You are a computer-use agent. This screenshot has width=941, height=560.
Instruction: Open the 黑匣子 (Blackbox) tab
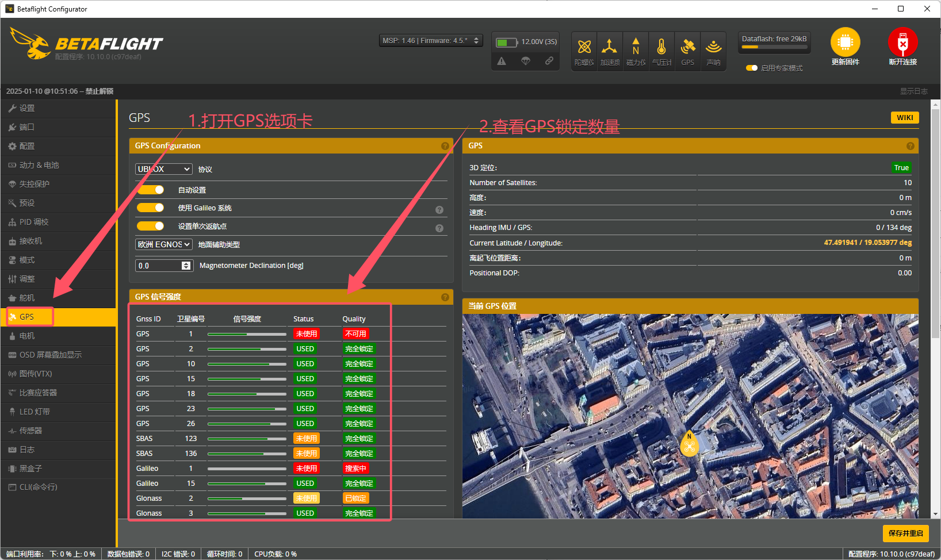[58, 469]
